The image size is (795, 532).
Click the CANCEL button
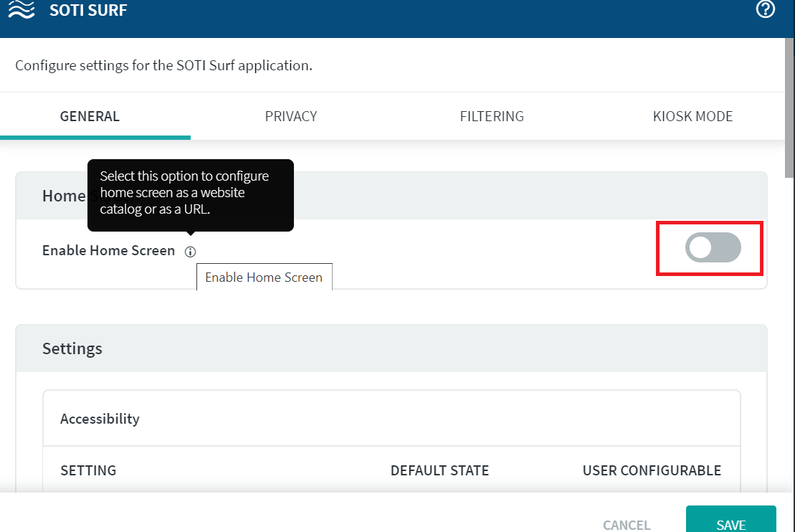click(x=627, y=525)
